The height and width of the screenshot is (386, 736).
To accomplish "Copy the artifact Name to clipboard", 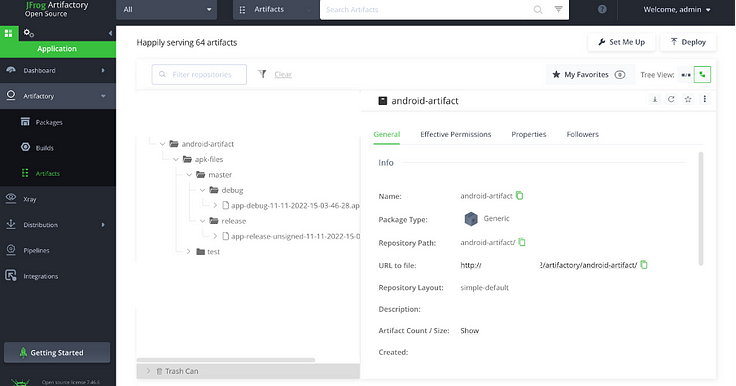I will click(520, 195).
